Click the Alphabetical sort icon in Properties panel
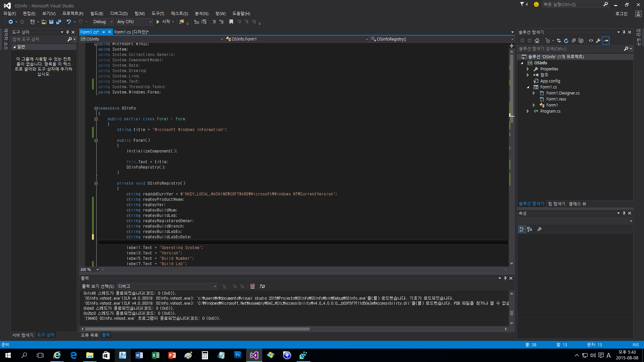This screenshot has height=362, width=644. click(530, 229)
